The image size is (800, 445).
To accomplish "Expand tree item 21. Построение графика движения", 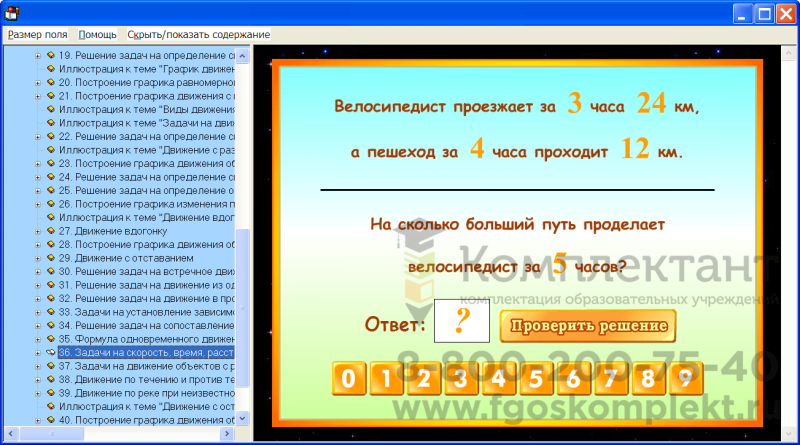I will [x=38, y=96].
